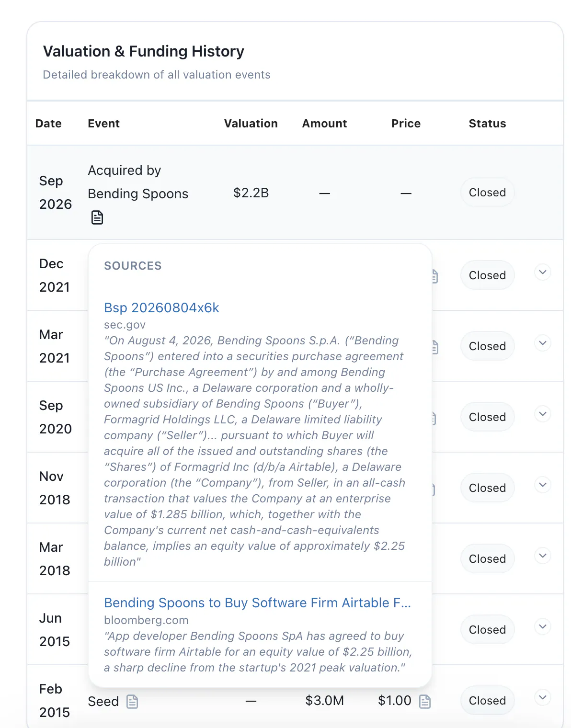Click the Price column header

406,124
